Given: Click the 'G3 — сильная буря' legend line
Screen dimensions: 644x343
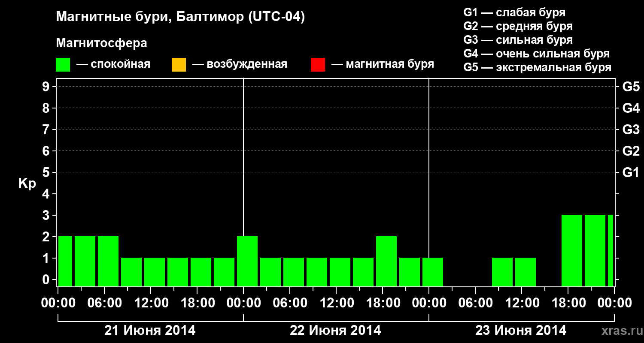Looking at the screenshot, I should click(518, 40).
